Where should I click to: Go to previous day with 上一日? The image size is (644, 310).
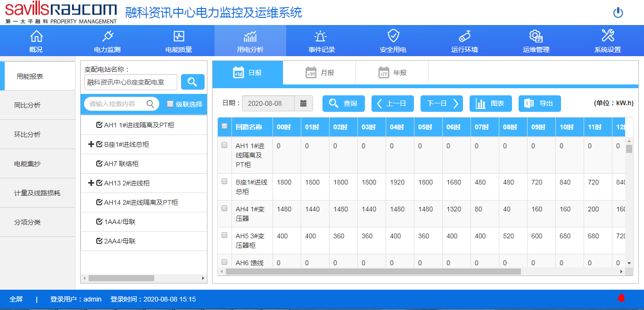[393, 103]
